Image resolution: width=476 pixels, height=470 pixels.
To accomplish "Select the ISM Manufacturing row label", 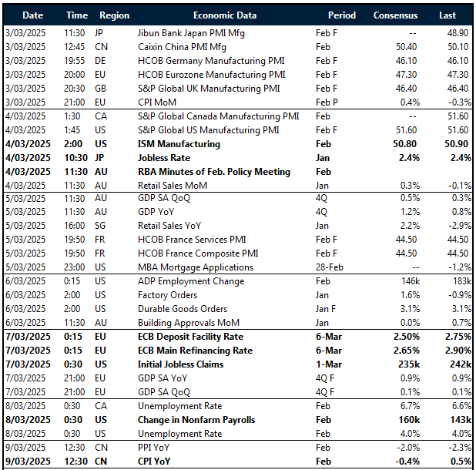I will [x=179, y=144].
